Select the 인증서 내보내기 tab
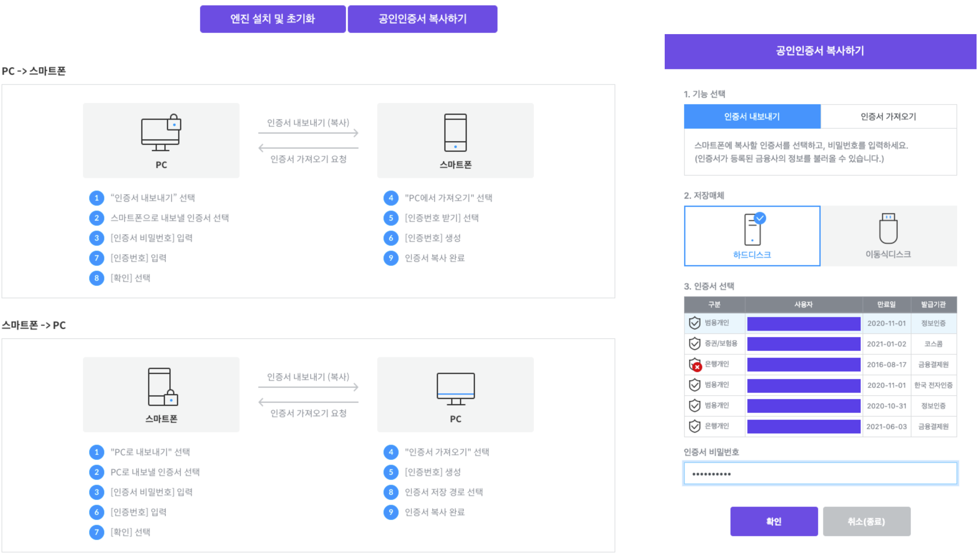The image size is (980, 559). [751, 117]
